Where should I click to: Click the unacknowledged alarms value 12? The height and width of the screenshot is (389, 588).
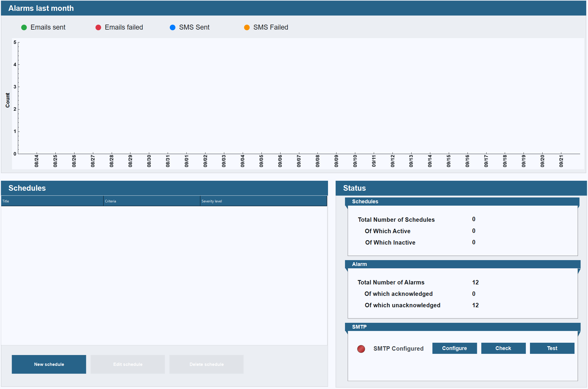pos(475,305)
